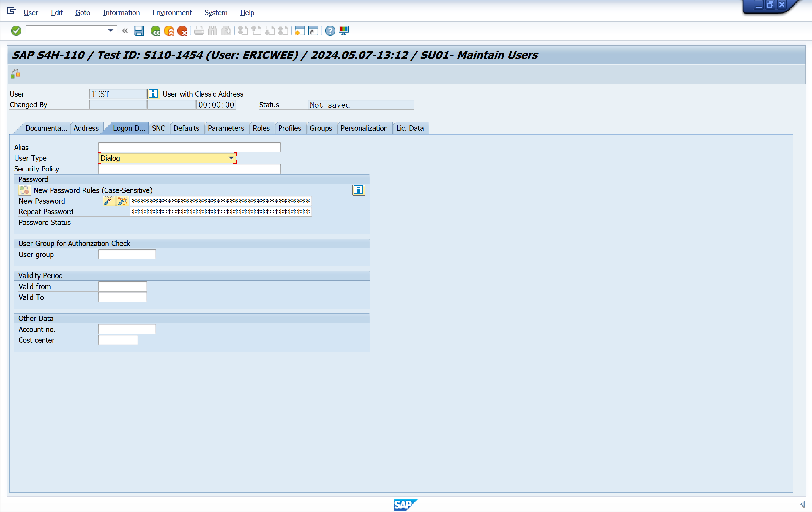The image size is (812, 512).
Task: Click the info icon next to User TEST
Action: 154,94
